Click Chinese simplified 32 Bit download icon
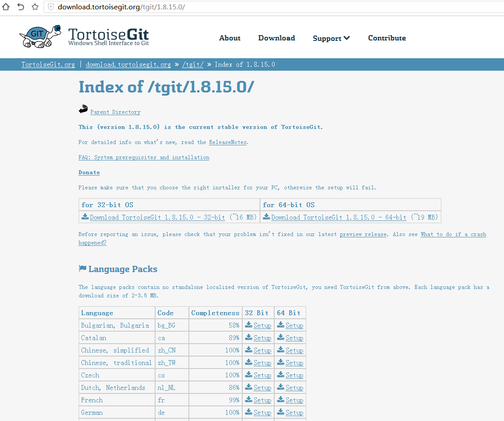Screen dimensions: 504x421 248,349
